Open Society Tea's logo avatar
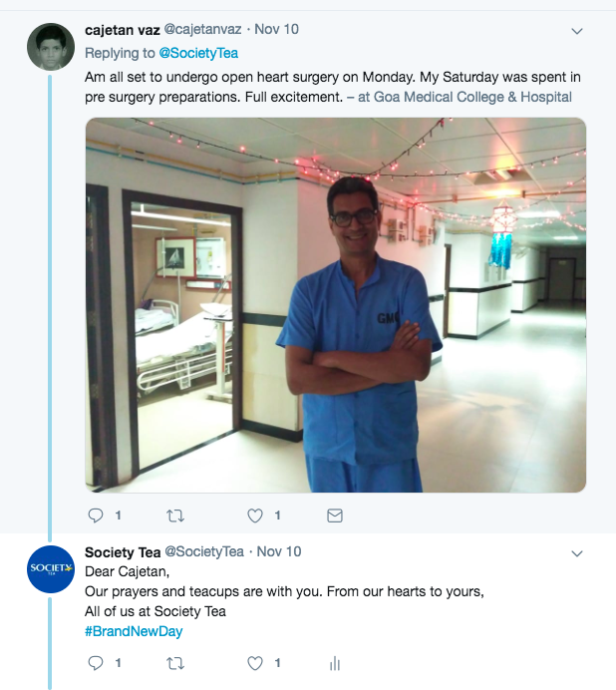This screenshot has width=616, height=690. click(x=50, y=569)
